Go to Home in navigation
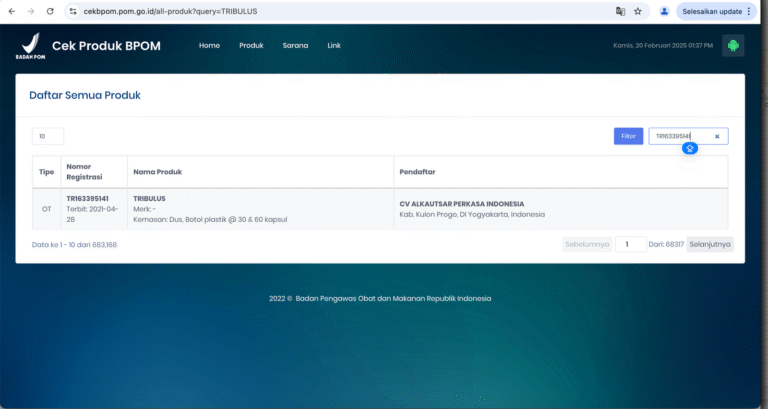Screen dimensions: 768x409 [209, 46]
